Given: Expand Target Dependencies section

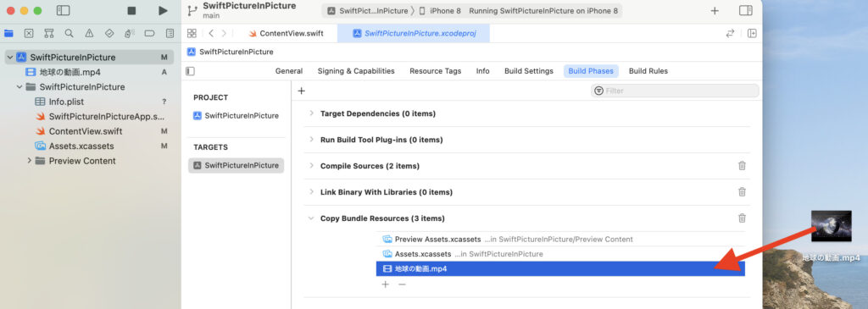Looking at the screenshot, I should [311, 113].
